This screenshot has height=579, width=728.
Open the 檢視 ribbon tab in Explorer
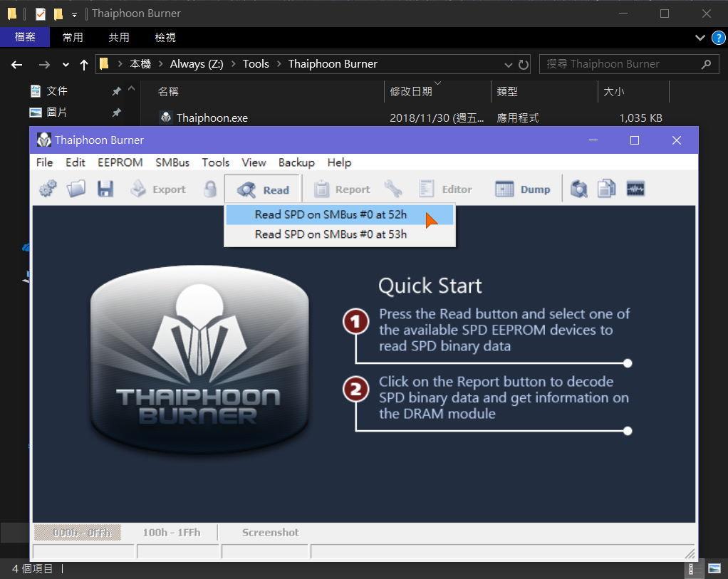coord(165,37)
